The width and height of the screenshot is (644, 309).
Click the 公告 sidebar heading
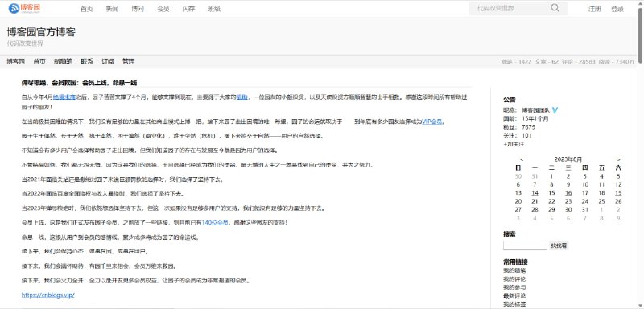point(510,99)
